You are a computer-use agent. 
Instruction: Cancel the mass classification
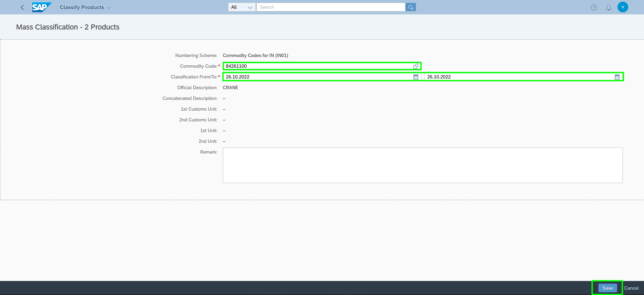pos(631,288)
